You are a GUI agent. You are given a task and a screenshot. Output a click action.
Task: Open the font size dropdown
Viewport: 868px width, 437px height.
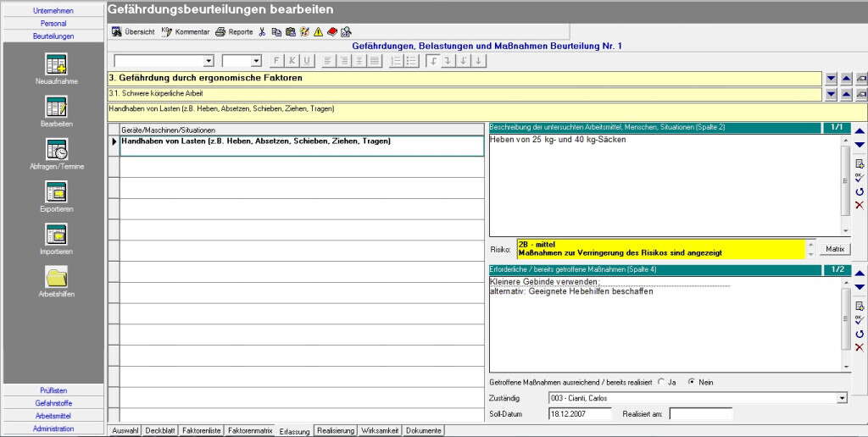pos(256,61)
